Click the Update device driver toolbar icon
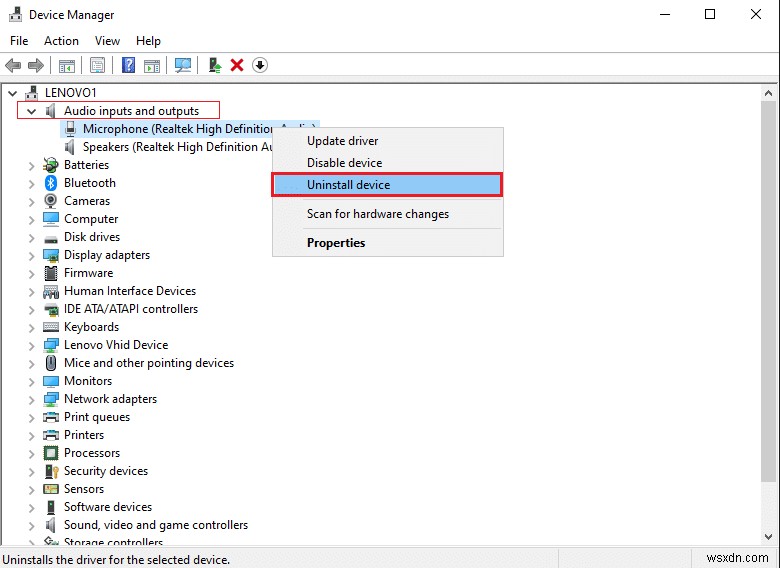780x568 pixels. [214, 65]
